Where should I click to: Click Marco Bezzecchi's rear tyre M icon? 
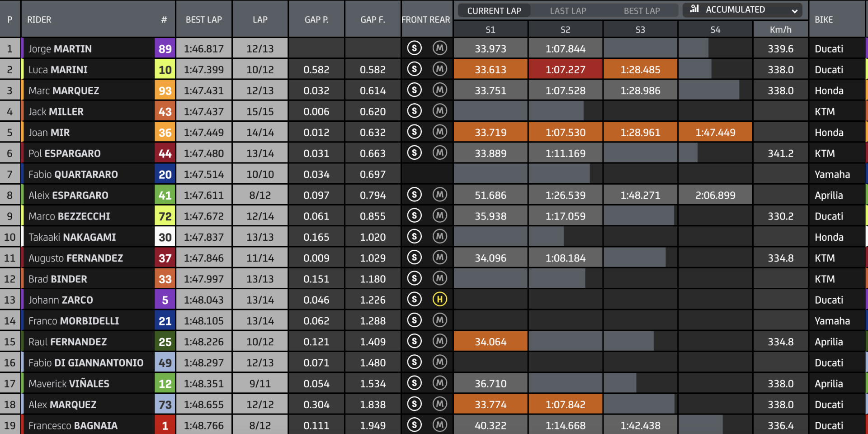(439, 215)
